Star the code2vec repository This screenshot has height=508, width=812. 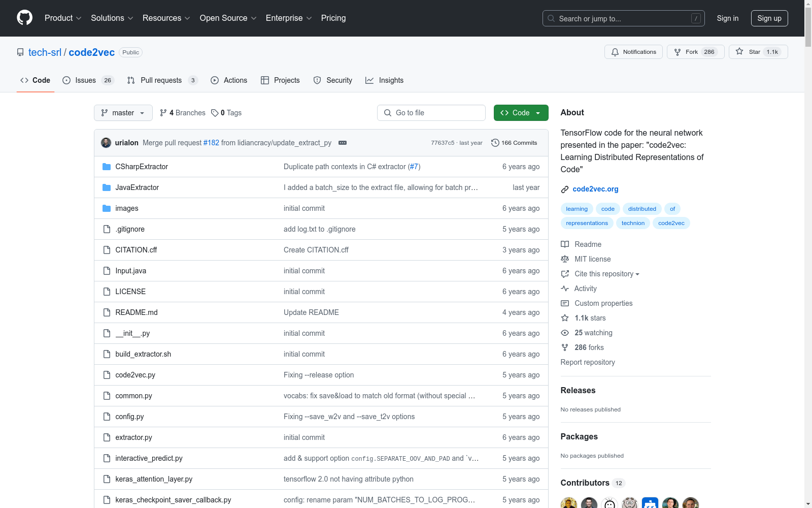pos(758,52)
